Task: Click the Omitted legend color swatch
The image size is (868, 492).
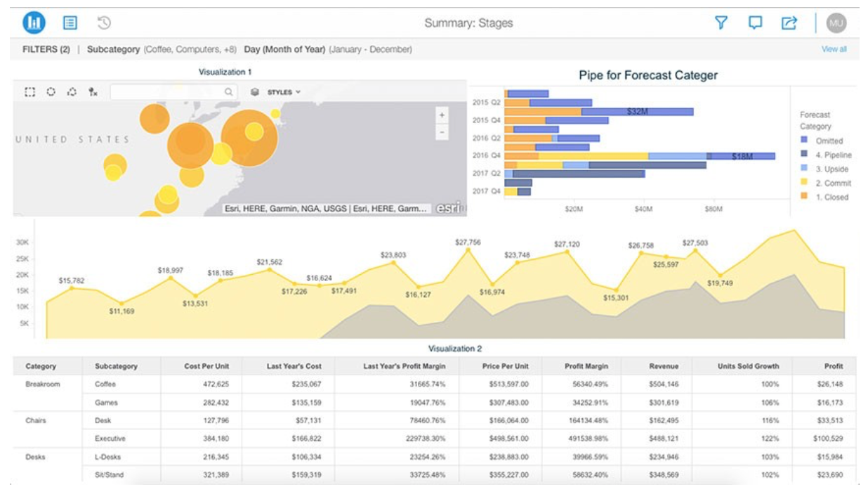Action: tap(804, 141)
